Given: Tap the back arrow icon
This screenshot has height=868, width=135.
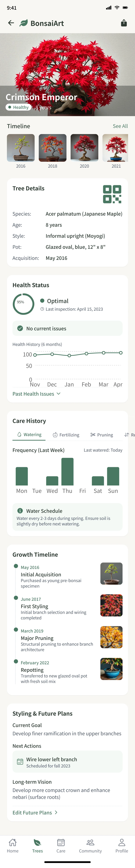Looking at the screenshot, I should 11,23.
